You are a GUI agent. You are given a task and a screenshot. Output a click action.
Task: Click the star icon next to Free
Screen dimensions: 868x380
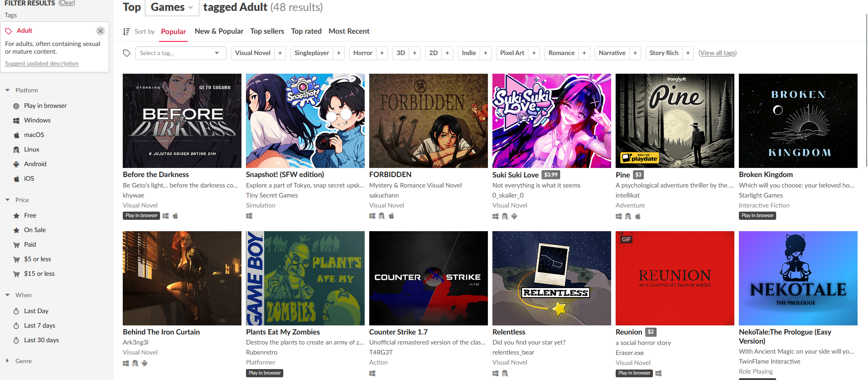[16, 216]
